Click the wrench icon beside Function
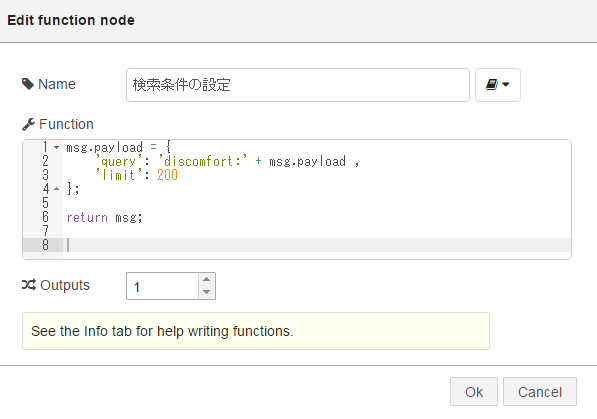This screenshot has height=419, width=597. coord(29,124)
